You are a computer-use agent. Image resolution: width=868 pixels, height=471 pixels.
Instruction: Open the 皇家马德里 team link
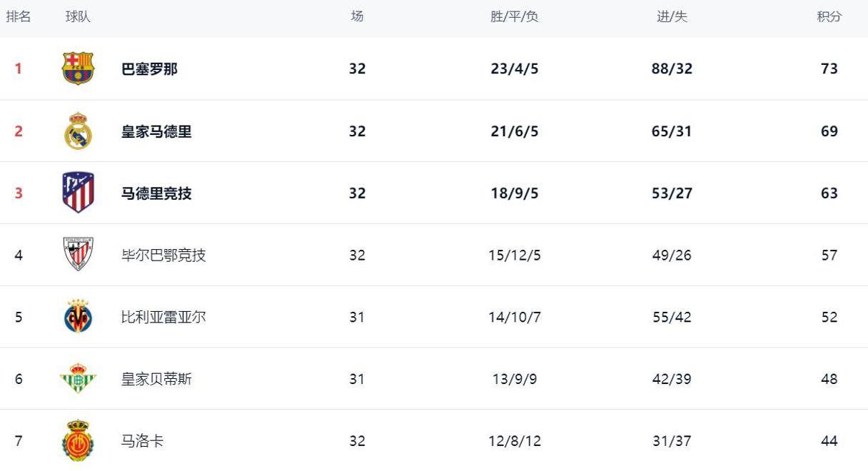click(156, 131)
